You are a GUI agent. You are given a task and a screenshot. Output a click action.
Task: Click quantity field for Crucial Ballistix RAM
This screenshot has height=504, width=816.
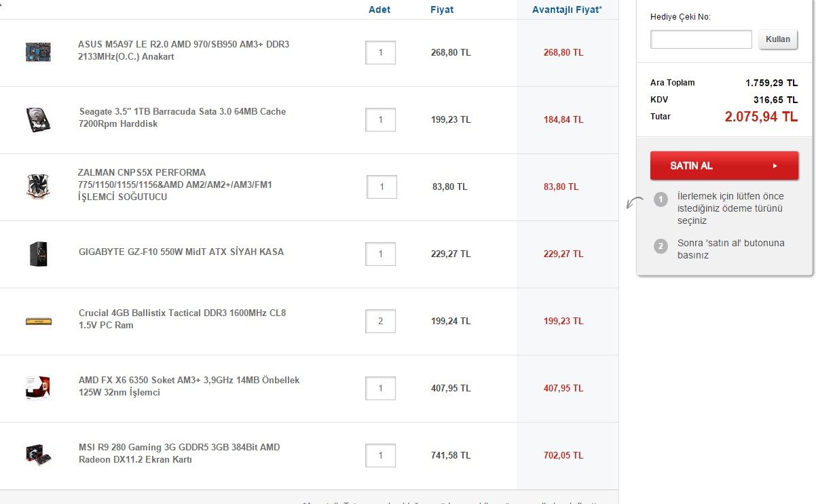click(380, 321)
